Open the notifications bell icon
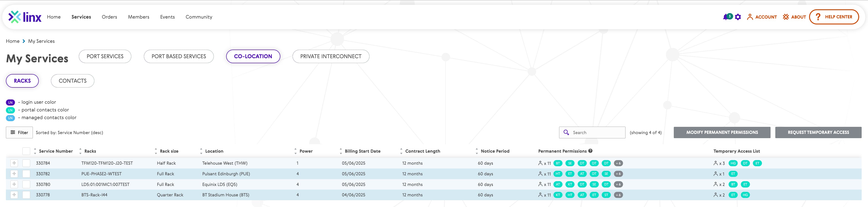 tap(725, 17)
